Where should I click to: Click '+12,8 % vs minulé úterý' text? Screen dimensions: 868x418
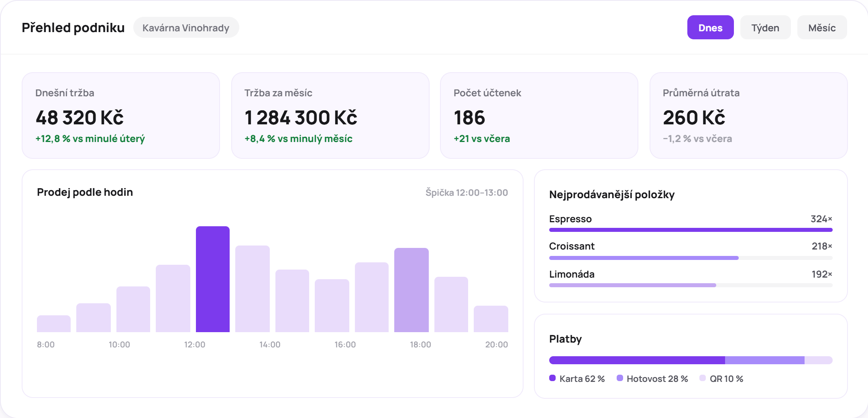tap(90, 139)
